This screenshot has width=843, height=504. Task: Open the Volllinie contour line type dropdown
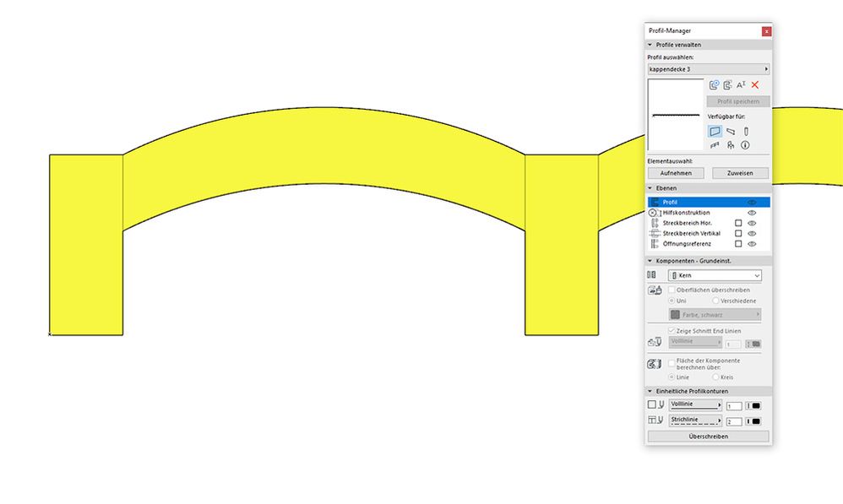click(696, 405)
